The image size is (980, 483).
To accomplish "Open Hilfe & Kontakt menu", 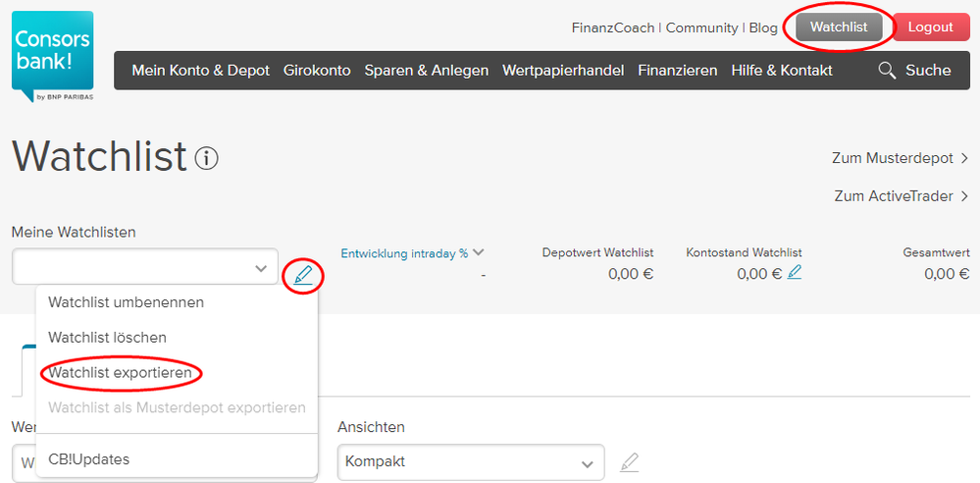I will click(x=782, y=71).
